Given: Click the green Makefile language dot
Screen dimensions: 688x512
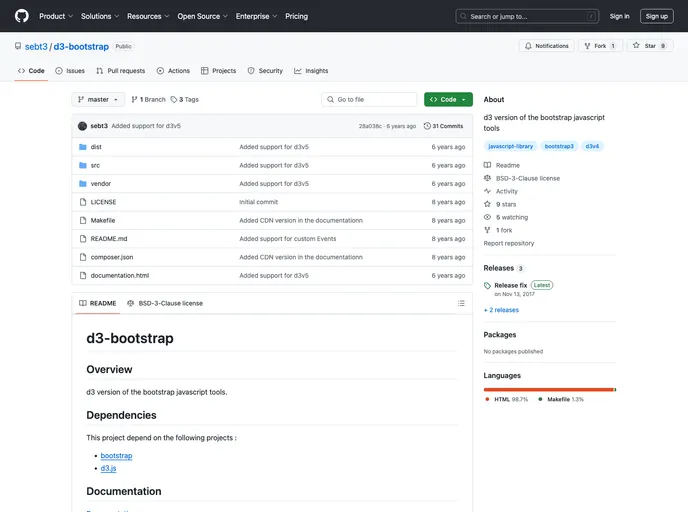Looking at the screenshot, I should pos(540,399).
